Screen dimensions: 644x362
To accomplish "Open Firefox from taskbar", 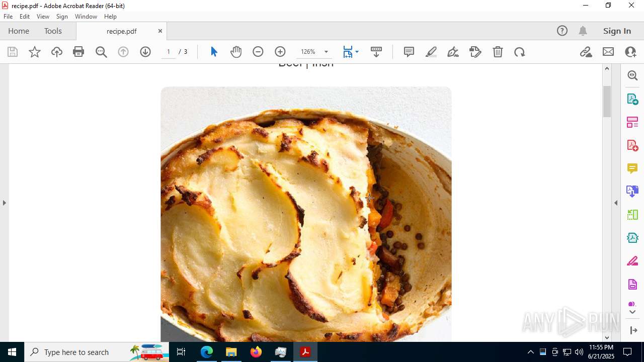I will [x=256, y=352].
